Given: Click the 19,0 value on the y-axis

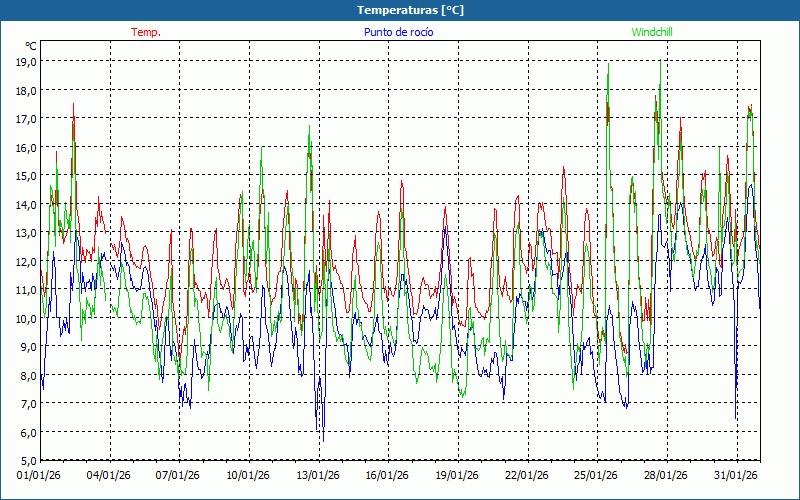Looking at the screenshot, I should [x=26, y=61].
